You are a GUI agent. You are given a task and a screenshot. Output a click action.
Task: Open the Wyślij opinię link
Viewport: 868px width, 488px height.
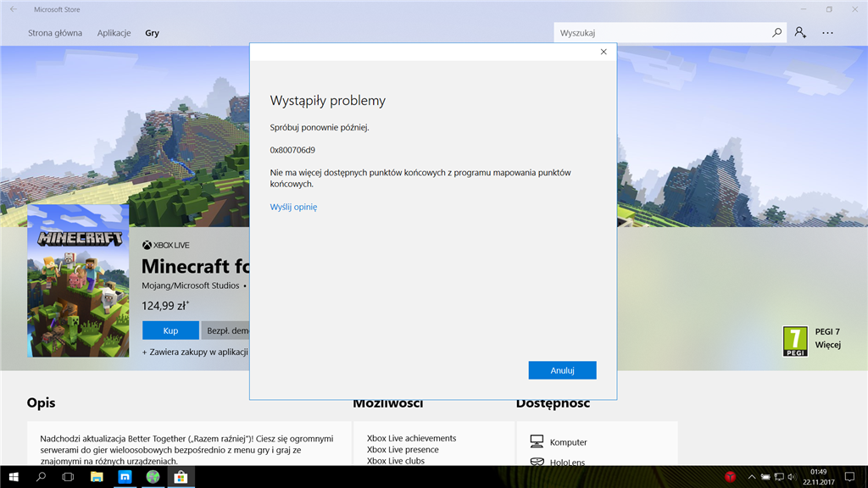coord(293,207)
